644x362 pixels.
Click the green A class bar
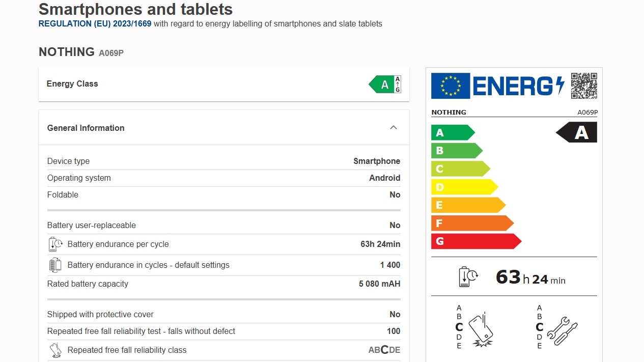(452, 133)
